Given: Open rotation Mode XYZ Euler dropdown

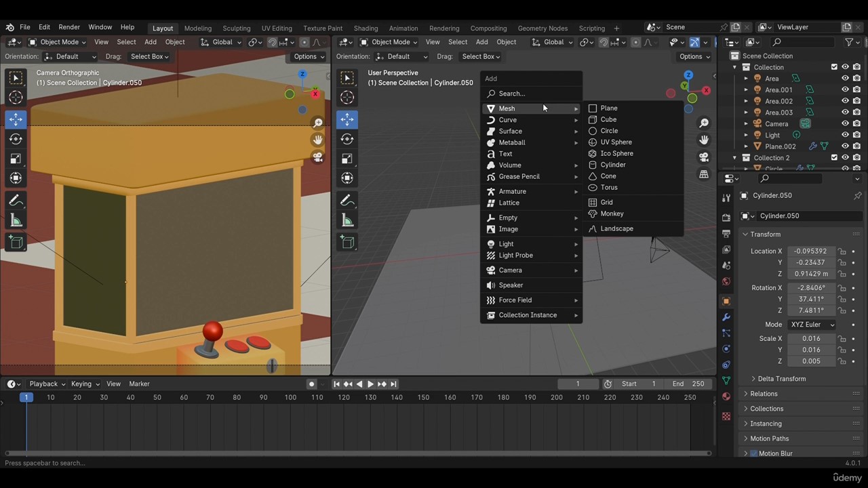Looking at the screenshot, I should pos(812,325).
